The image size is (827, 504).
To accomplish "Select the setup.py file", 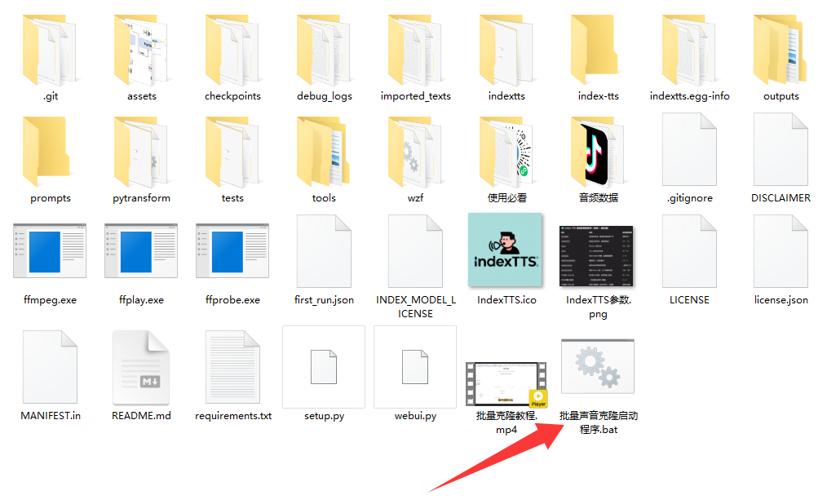I will pos(324,367).
